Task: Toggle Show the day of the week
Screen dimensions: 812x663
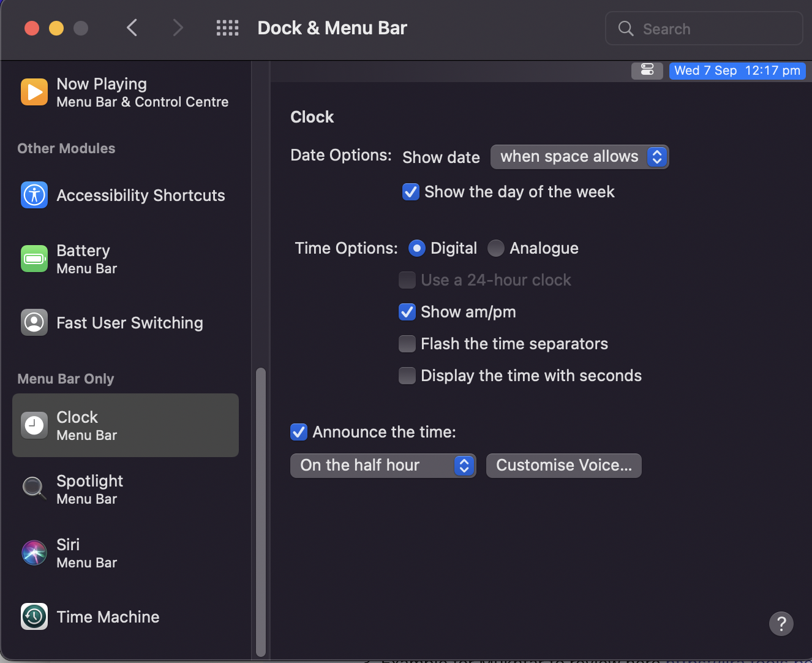Action: tap(410, 192)
